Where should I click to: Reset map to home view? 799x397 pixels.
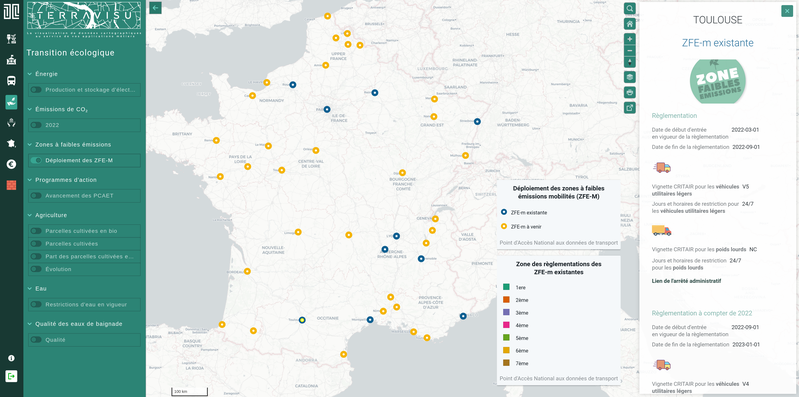630,23
